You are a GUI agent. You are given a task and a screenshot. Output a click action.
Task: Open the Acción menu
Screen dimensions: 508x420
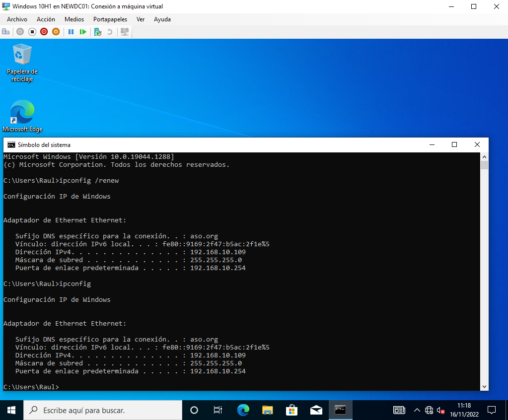[46, 19]
